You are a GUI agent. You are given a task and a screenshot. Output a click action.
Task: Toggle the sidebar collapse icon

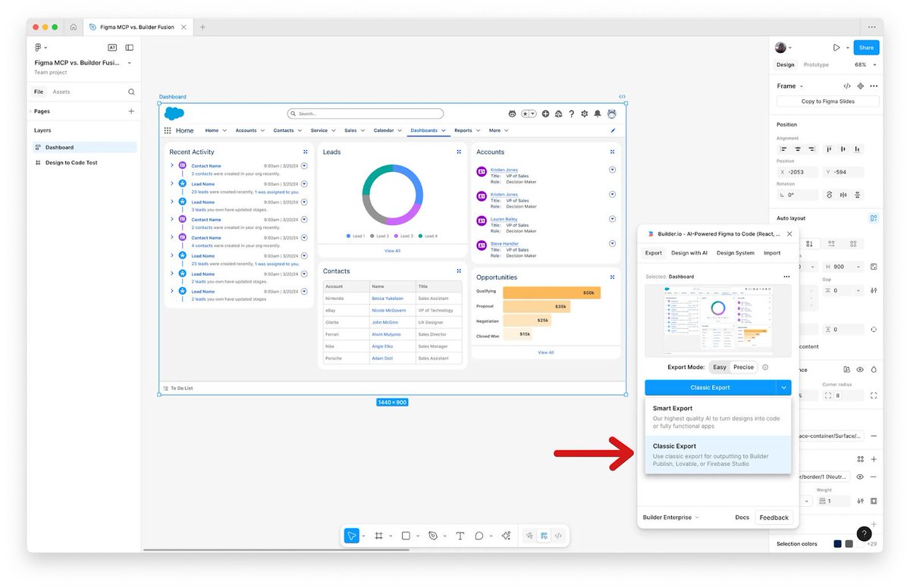click(x=130, y=48)
